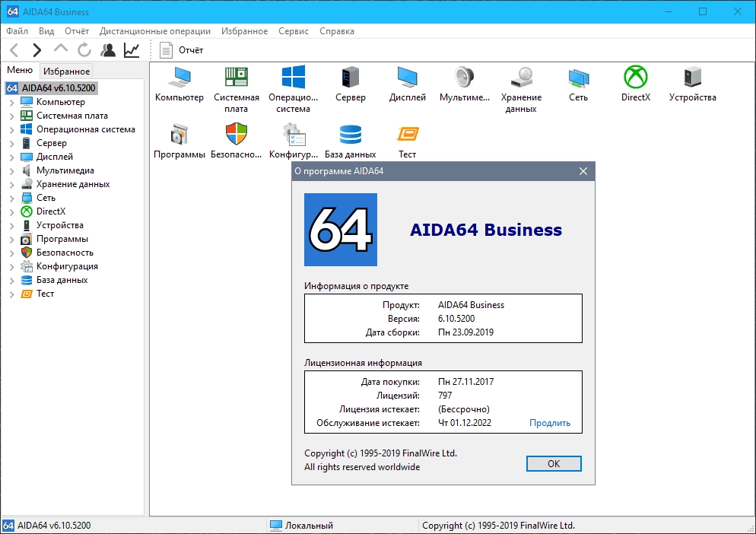This screenshot has width=756, height=534.
Task: Go up one level with toolbar arrow
Action: (x=61, y=48)
